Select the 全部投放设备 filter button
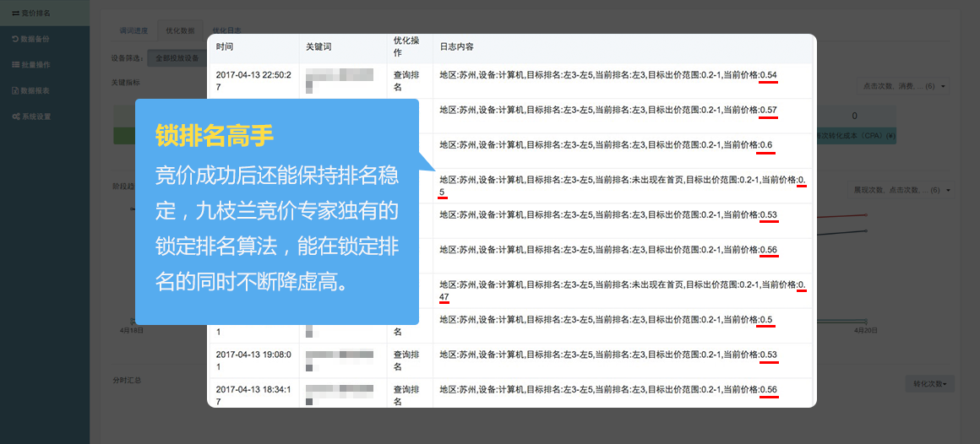 point(177,58)
